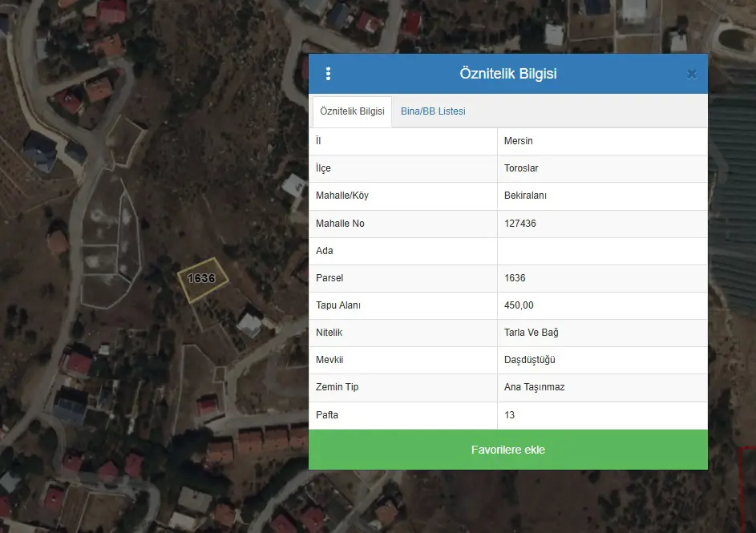
Task: Click the Mahalle/Köy row label
Action: coord(342,196)
